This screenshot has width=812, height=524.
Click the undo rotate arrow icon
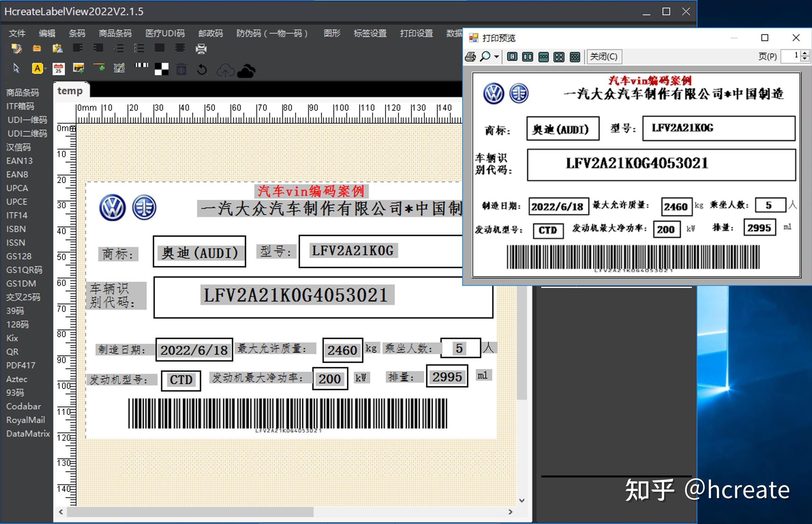202,70
